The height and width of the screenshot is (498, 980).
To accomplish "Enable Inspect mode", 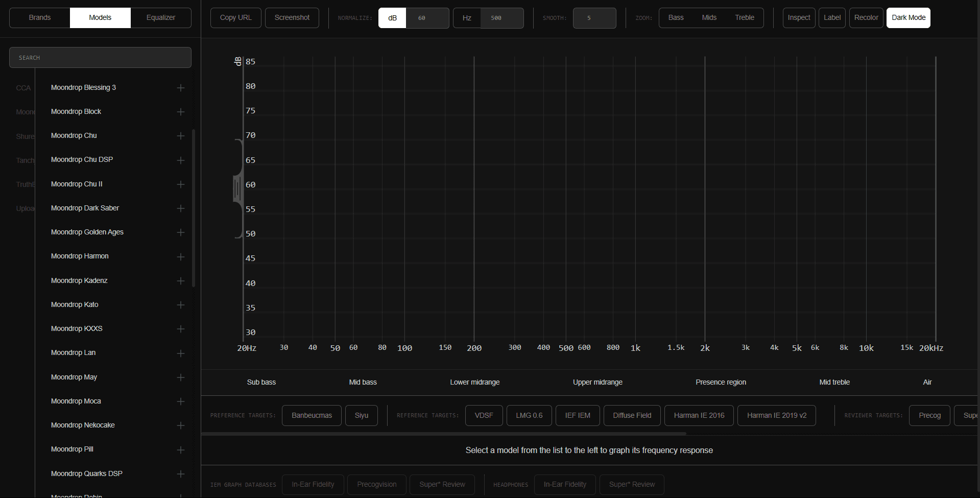I will coord(798,17).
